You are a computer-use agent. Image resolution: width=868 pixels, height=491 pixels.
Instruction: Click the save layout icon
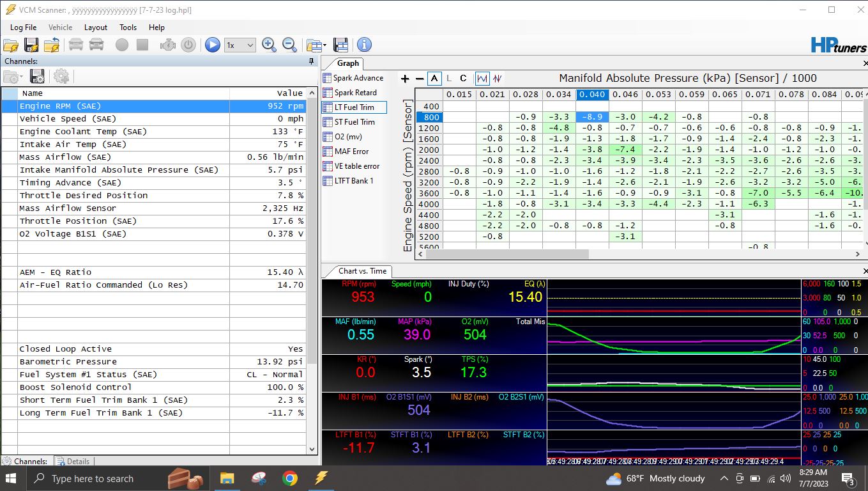[x=341, y=45]
